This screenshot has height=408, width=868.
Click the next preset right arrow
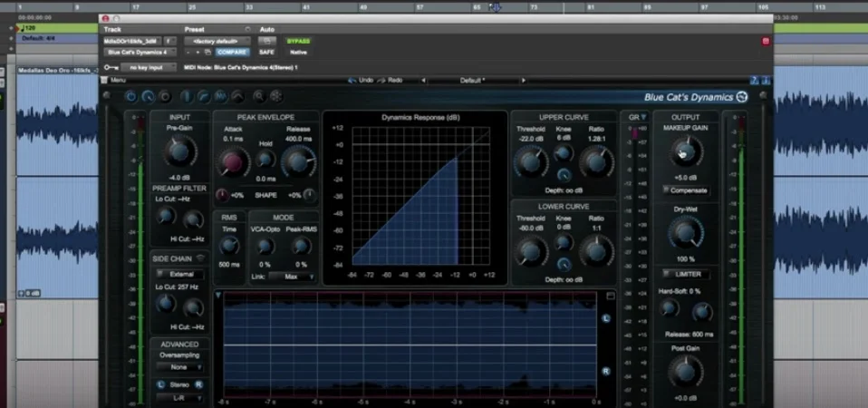[523, 81]
